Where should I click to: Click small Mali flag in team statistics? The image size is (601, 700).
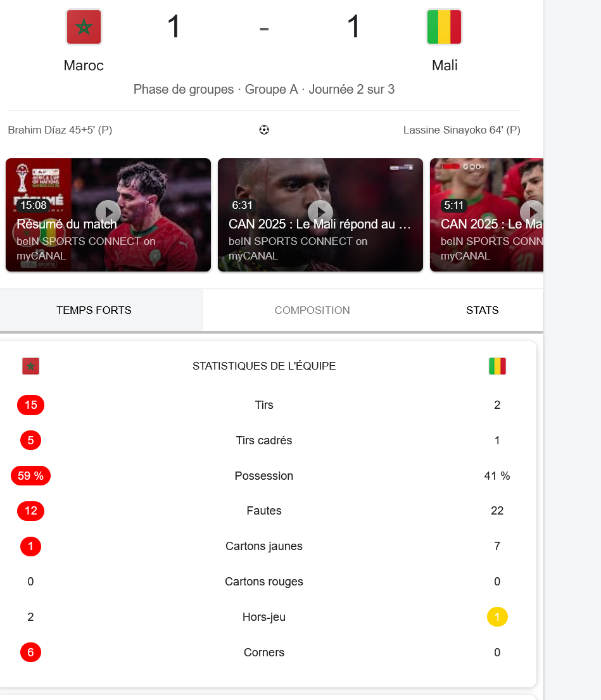point(497,366)
